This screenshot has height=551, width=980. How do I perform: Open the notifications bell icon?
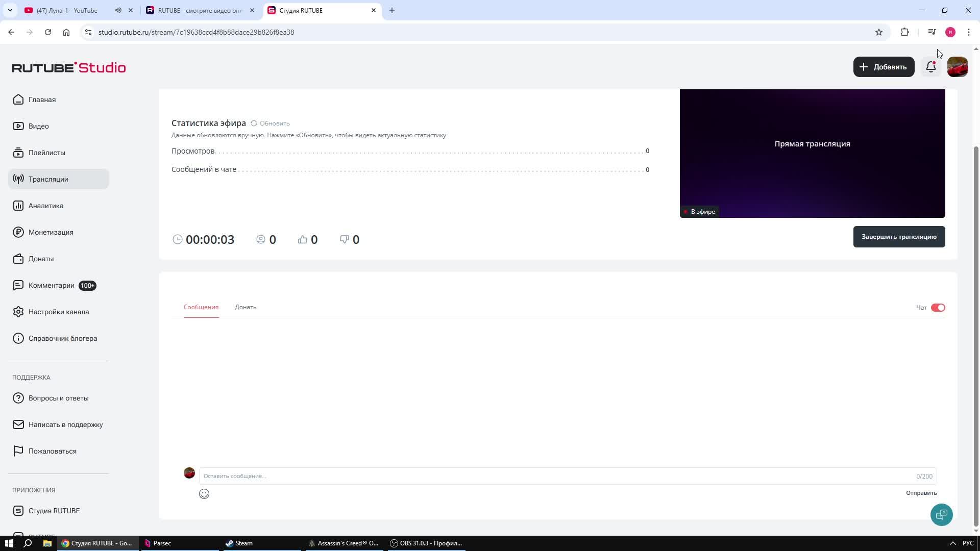930,67
